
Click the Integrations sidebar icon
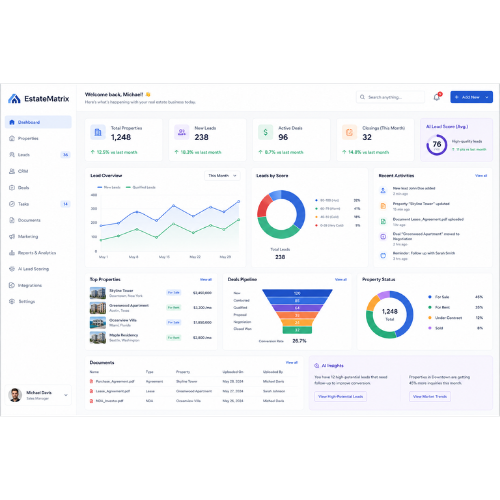pos(12,285)
